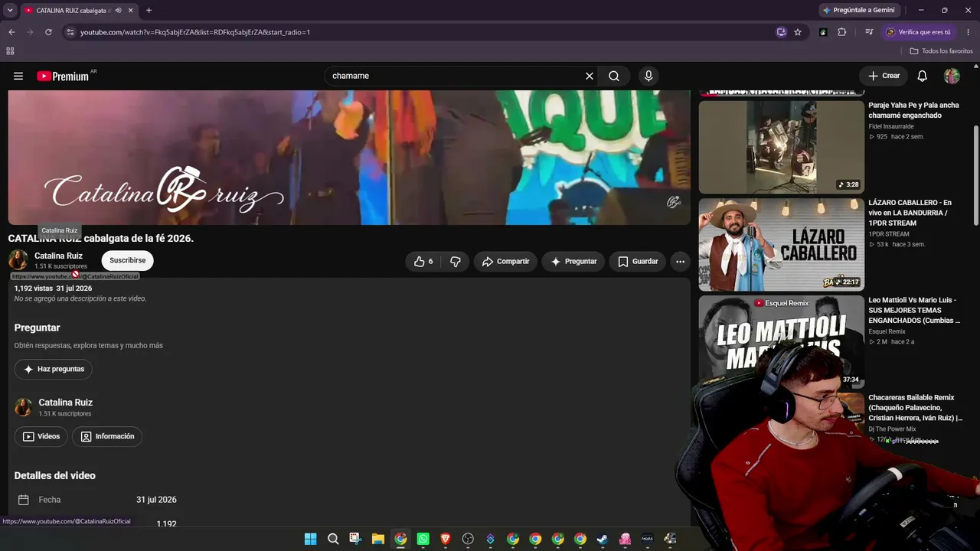Image resolution: width=980 pixels, height=551 pixels.
Task: Clear the search box with the X icon
Action: pos(590,76)
